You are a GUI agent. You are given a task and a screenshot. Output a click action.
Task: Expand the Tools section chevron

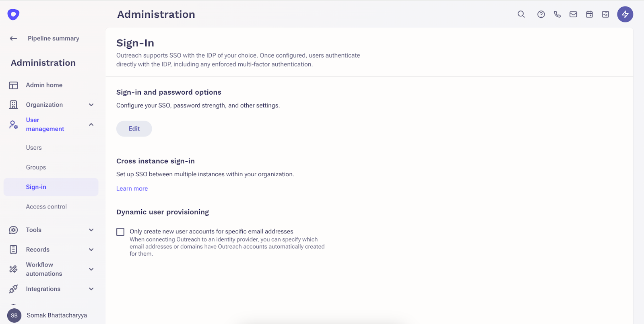91,230
